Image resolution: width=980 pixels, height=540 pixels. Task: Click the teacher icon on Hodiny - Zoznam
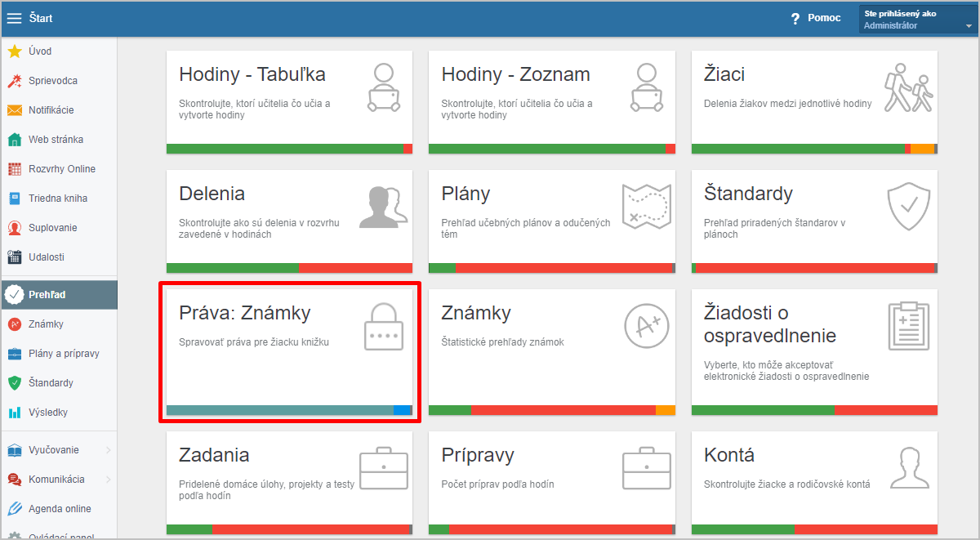[x=647, y=87]
